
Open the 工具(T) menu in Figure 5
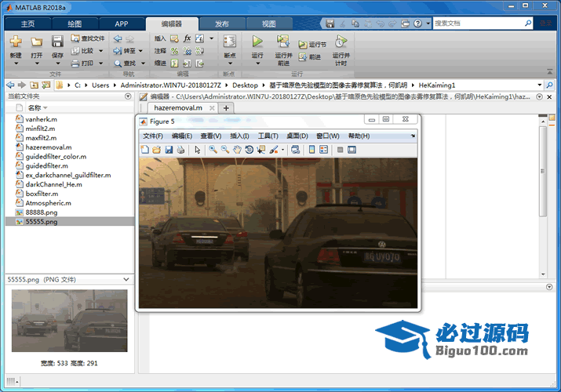click(x=268, y=136)
